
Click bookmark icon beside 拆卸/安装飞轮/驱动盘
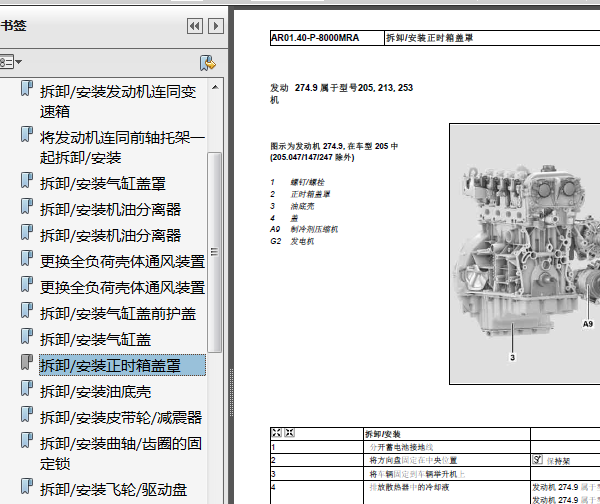pyautogui.click(x=27, y=486)
